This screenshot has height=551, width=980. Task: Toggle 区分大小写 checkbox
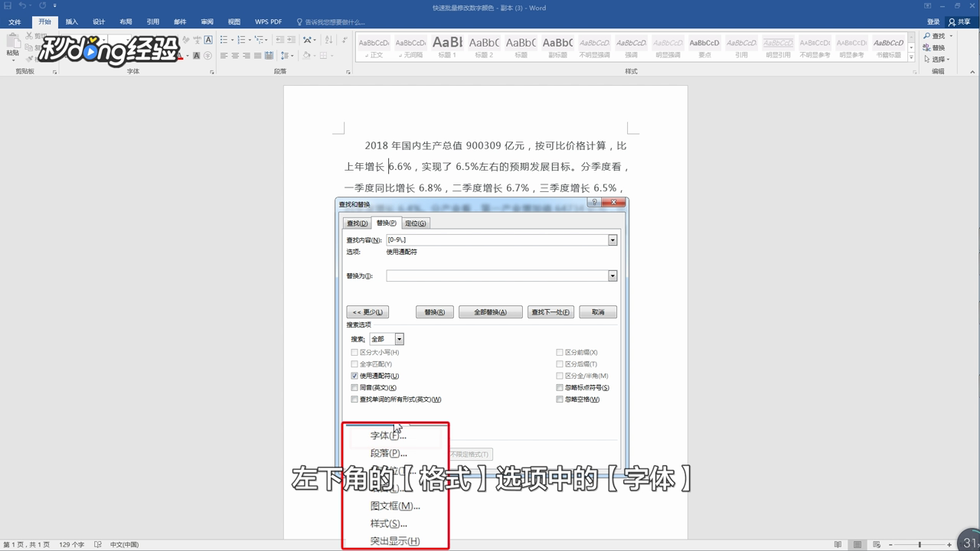click(x=354, y=352)
